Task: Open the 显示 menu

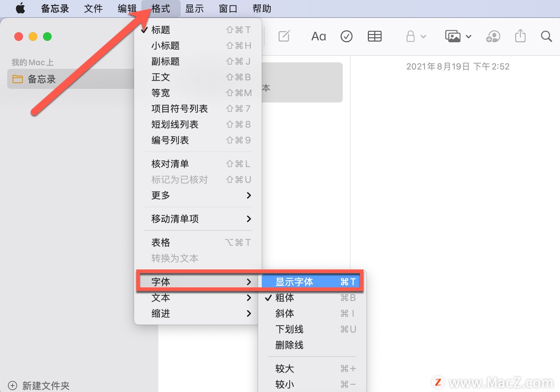Action: click(194, 8)
